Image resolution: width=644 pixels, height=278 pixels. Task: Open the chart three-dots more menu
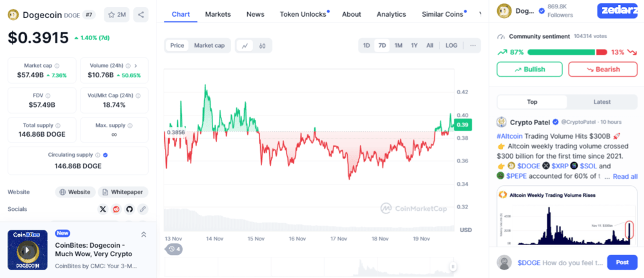tap(473, 46)
